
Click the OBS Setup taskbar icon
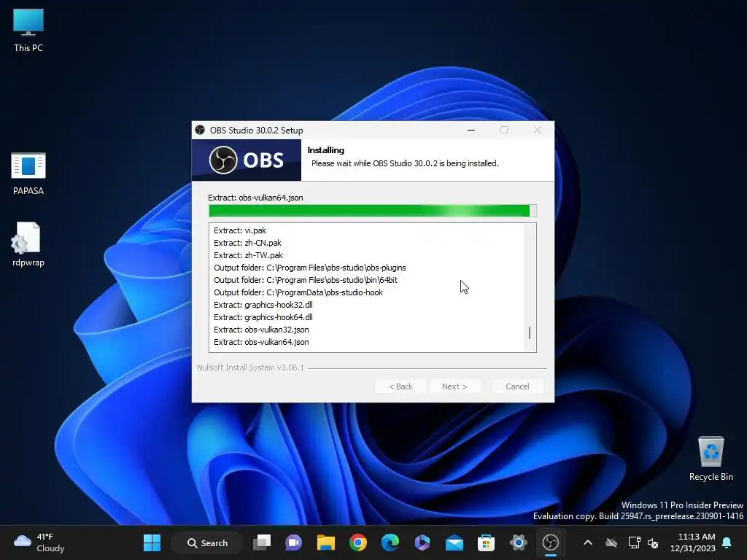coord(550,542)
